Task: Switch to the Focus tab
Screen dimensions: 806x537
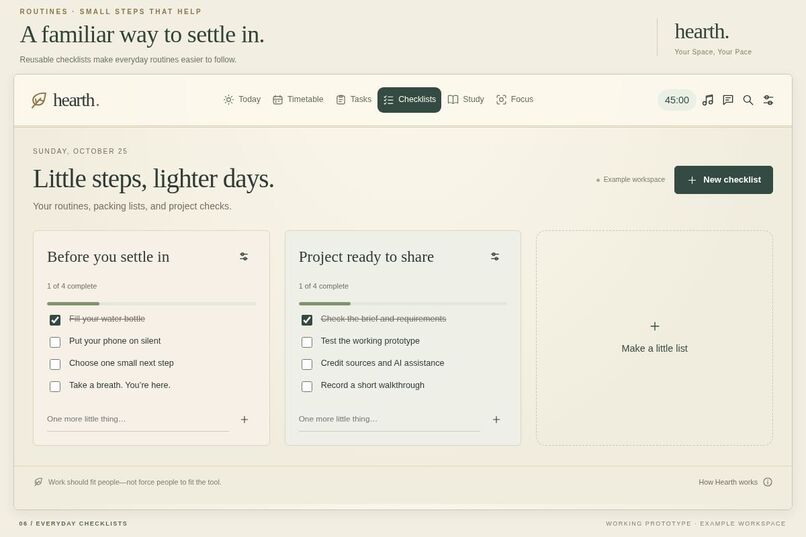Action: coord(515,100)
